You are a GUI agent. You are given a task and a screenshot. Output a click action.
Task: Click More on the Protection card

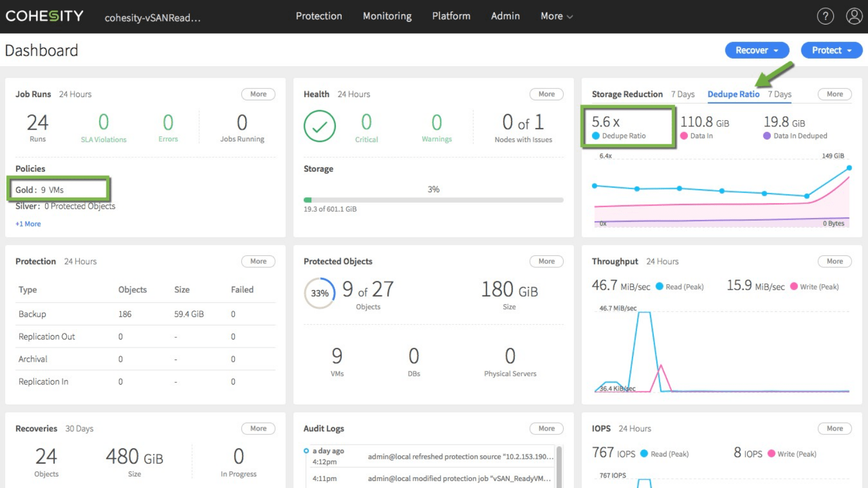point(258,261)
